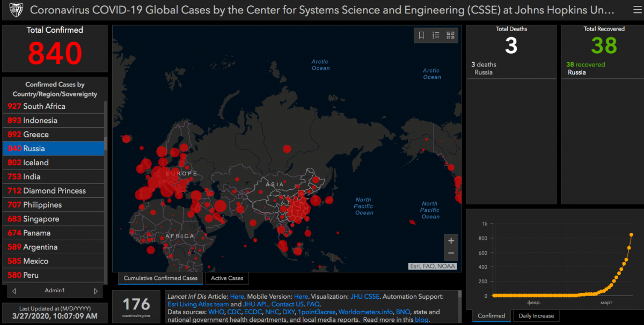Select Singapore in the country list
This screenshot has height=325, width=644.
[x=54, y=219]
